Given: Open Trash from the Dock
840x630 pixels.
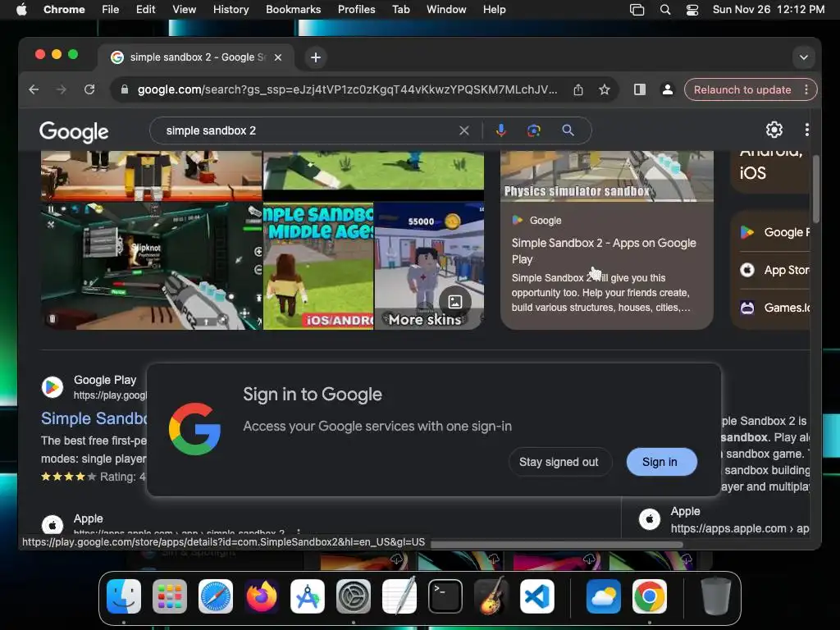Looking at the screenshot, I should point(716,596).
